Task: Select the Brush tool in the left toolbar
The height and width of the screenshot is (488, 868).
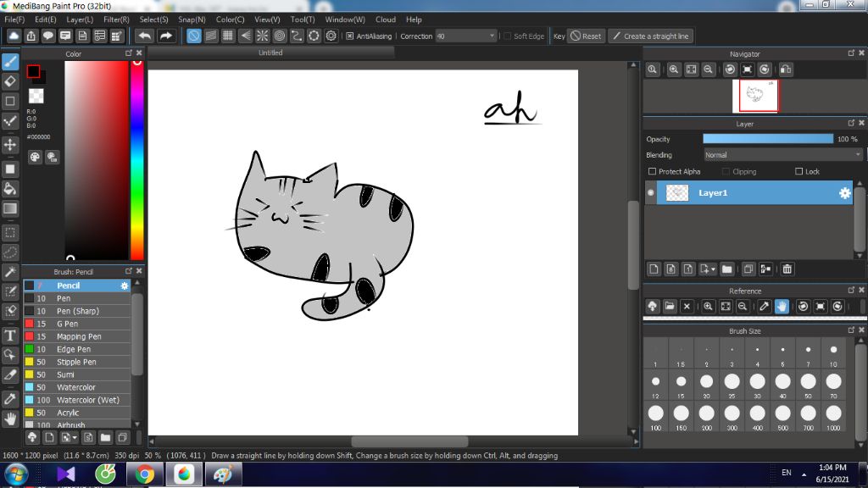Action: [x=10, y=61]
